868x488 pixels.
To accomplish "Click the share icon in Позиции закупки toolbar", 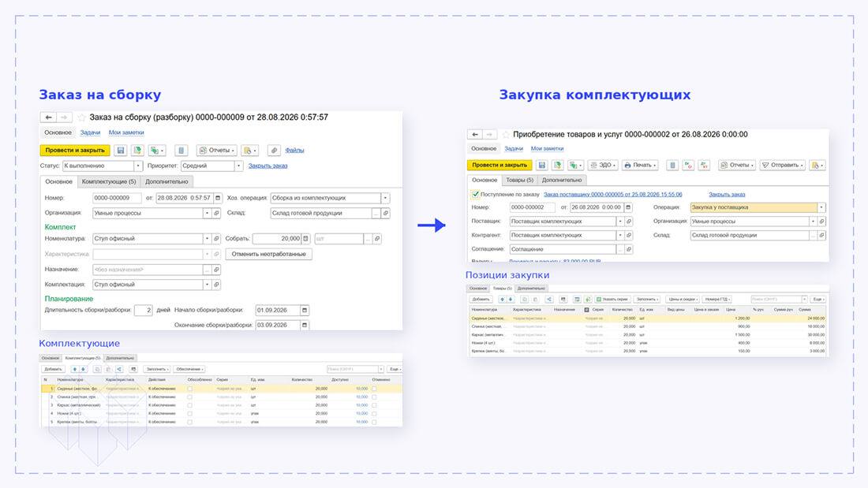I will coord(548,300).
